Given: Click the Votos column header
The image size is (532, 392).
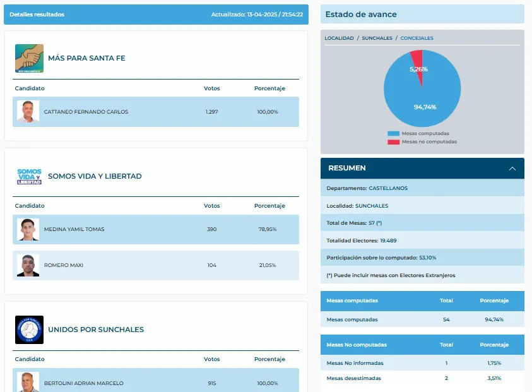Looking at the screenshot, I should pyautogui.click(x=211, y=88).
